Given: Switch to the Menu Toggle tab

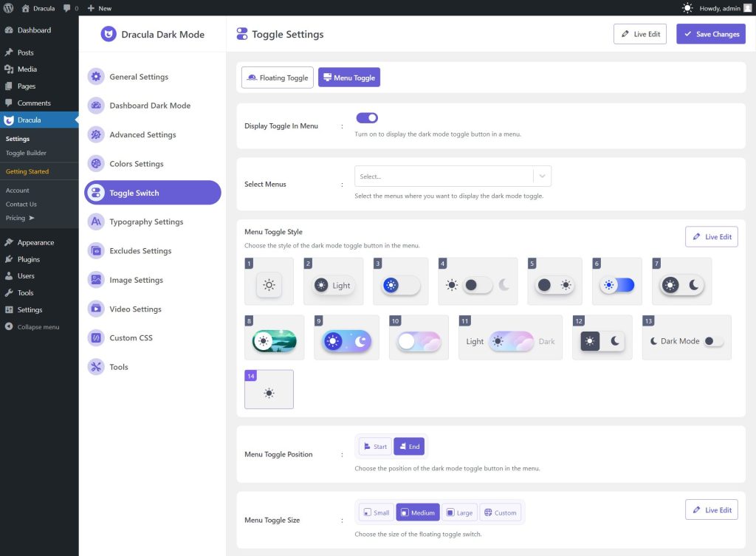Looking at the screenshot, I should tap(349, 78).
